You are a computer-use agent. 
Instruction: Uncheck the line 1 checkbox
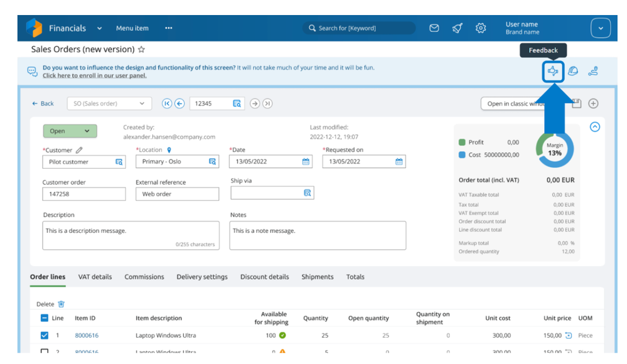pos(45,336)
